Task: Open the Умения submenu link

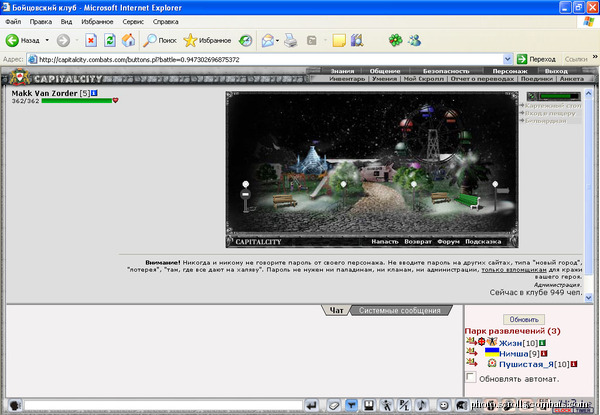Action: tap(384, 78)
